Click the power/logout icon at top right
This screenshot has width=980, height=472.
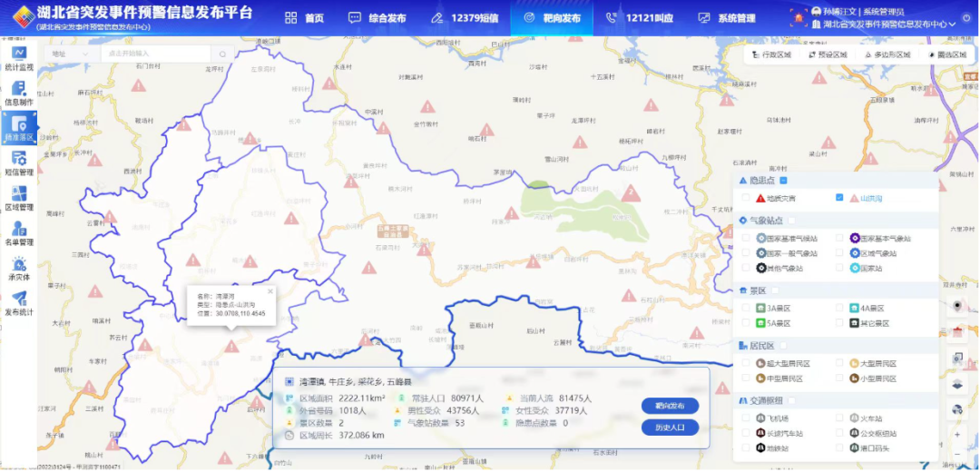[966, 18]
